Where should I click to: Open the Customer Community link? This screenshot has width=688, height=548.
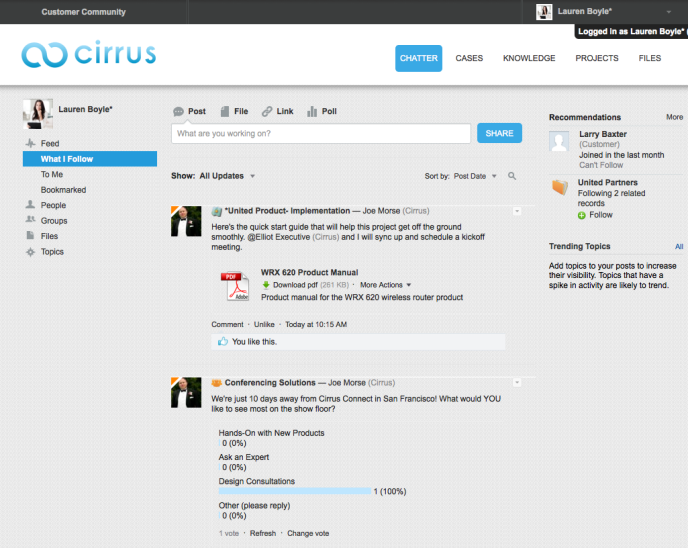[83, 12]
